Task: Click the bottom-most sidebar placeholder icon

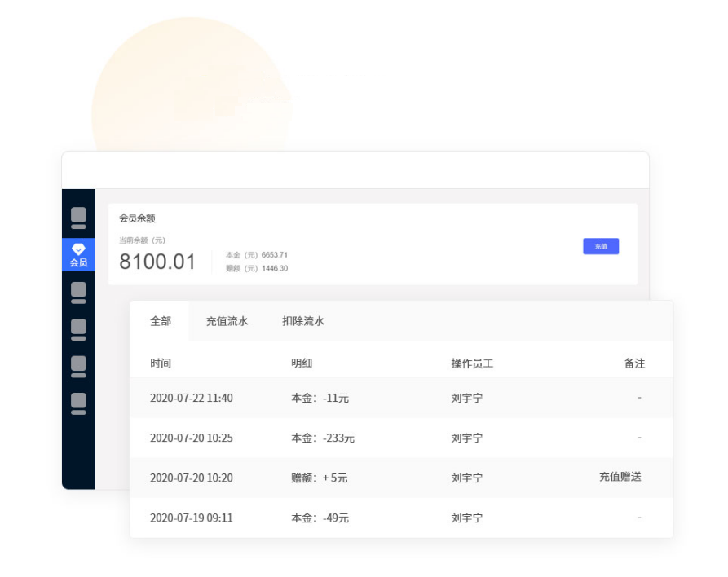Action: pyautogui.click(x=78, y=403)
